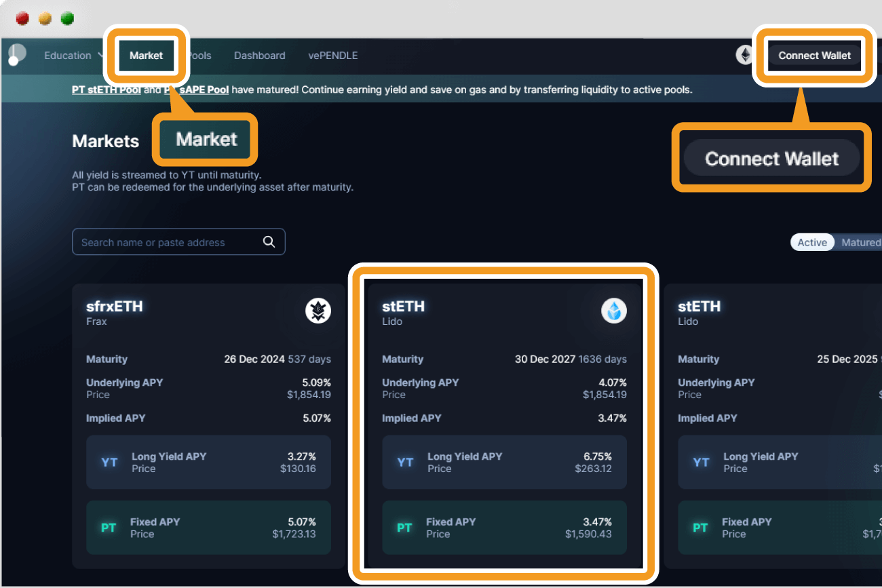The height and width of the screenshot is (588, 882).
Task: Switch the market filter to Matured
Action: [x=860, y=243]
